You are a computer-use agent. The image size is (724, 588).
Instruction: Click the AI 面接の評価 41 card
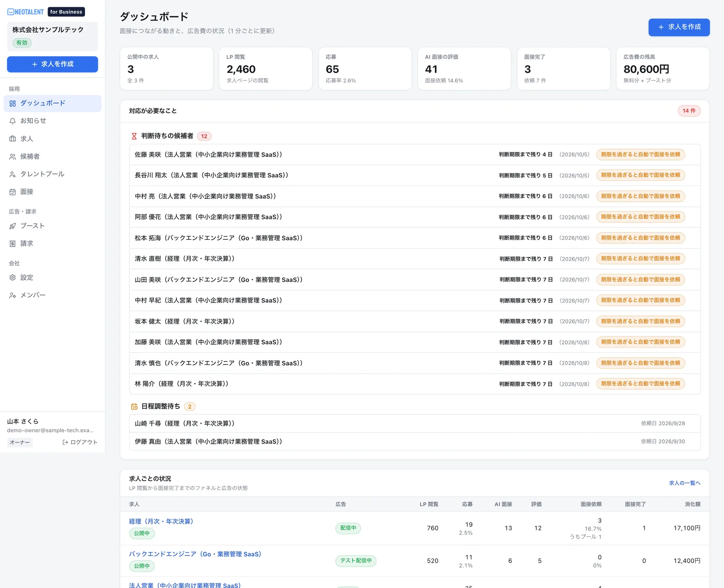(464, 69)
